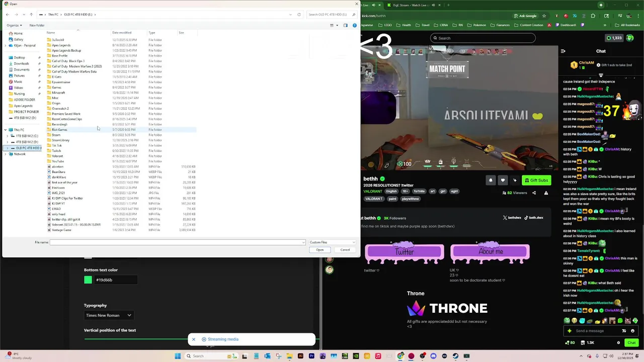Dismiss the Streaming media popup

click(x=193, y=339)
